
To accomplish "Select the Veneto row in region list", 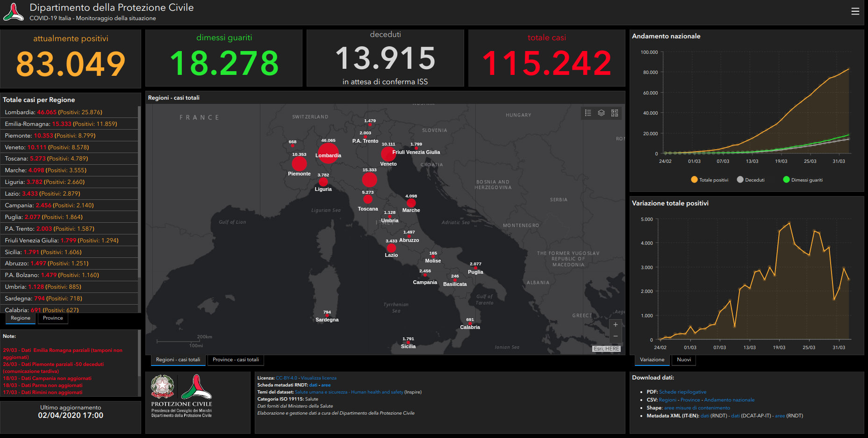I will [69, 147].
